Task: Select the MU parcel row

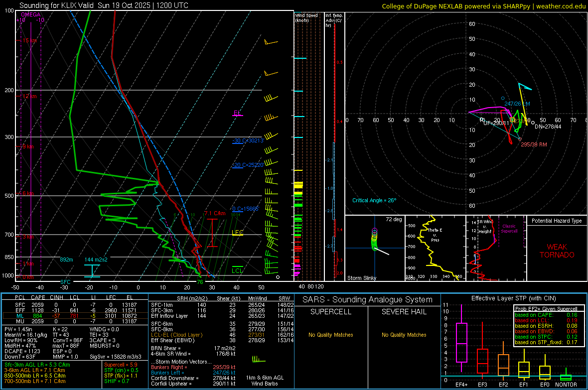Action: click(75, 321)
